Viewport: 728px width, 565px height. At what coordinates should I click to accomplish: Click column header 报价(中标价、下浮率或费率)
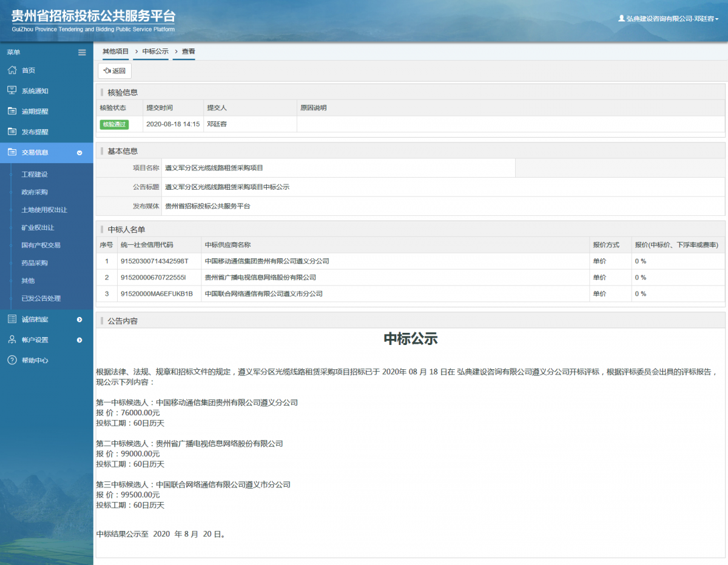coord(676,245)
